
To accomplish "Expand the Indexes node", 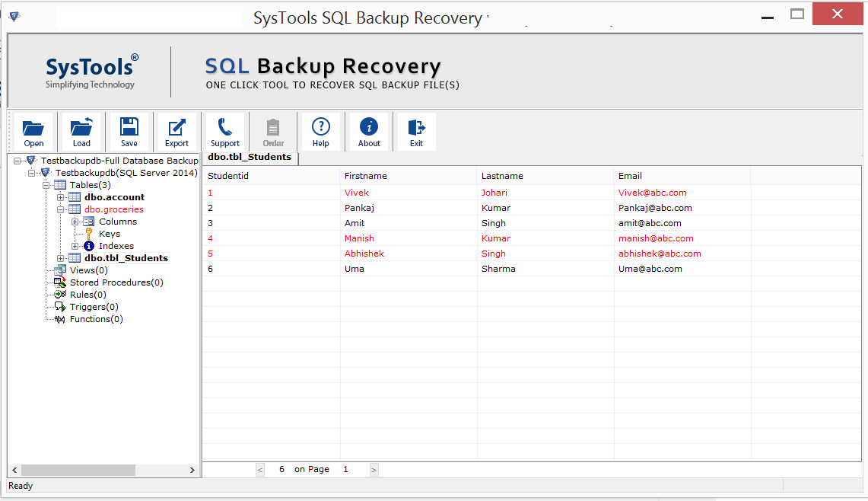I will 75,246.
